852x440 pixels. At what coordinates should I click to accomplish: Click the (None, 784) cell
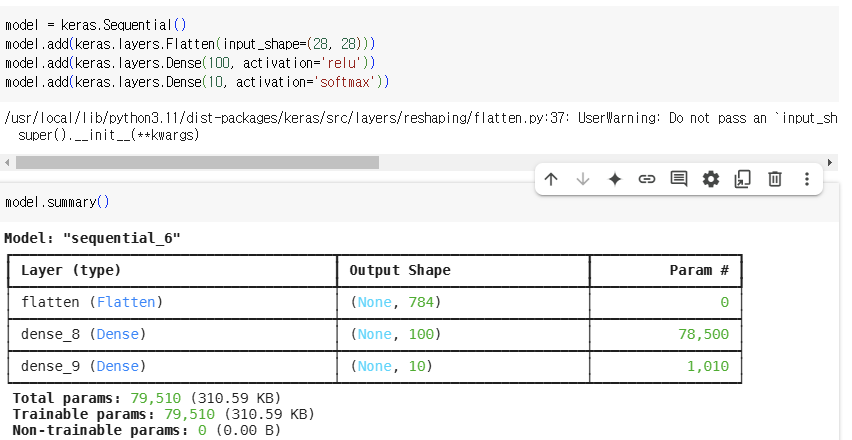(x=396, y=302)
